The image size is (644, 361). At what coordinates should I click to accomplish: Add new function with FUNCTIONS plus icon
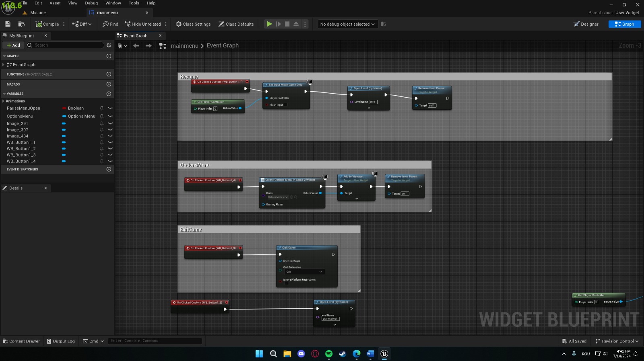[x=109, y=74]
